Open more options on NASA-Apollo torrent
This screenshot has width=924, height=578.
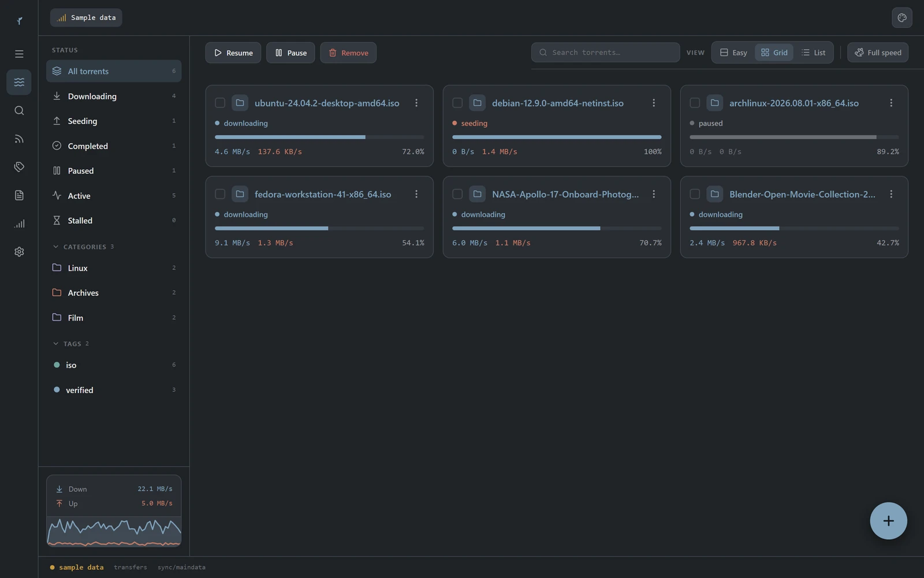tap(654, 194)
